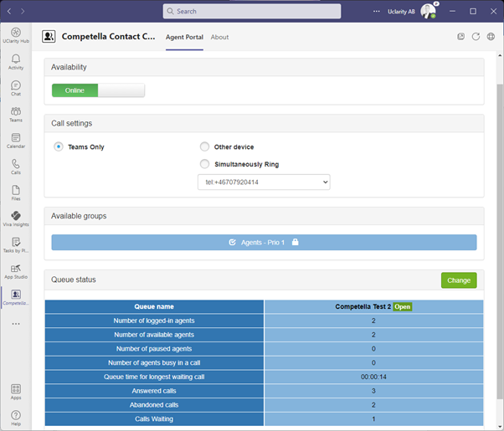Open Viva Insights
Viewport: 504px width, 431px height.
pos(16,218)
